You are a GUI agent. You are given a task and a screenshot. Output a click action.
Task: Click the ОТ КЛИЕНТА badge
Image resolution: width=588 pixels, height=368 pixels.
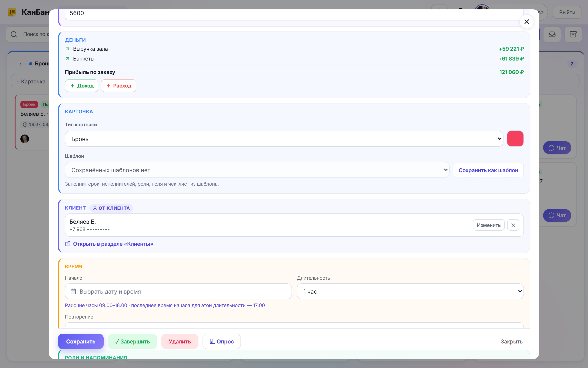(111, 208)
